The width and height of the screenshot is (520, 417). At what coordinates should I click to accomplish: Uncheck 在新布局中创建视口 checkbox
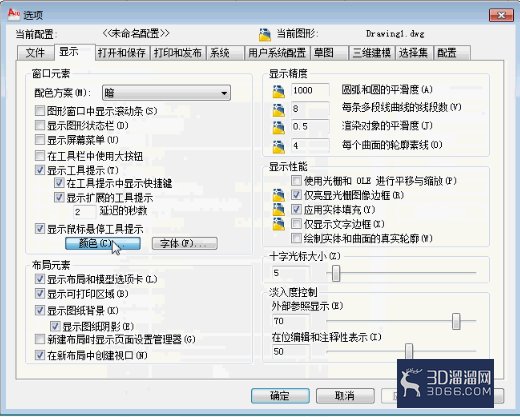(40, 355)
